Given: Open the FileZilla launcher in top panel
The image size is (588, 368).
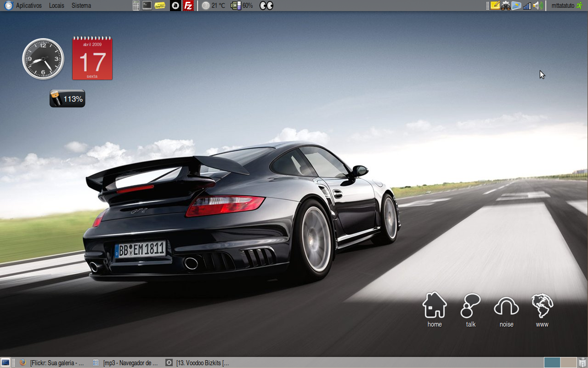Looking at the screenshot, I should [x=188, y=6].
